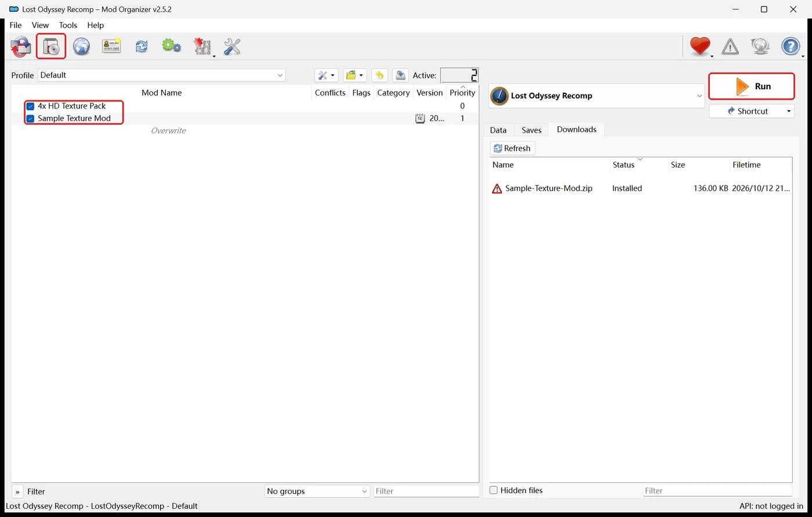The height and width of the screenshot is (517, 812).
Task: Open Settings wrench and screwdriver icon
Action: [x=232, y=46]
